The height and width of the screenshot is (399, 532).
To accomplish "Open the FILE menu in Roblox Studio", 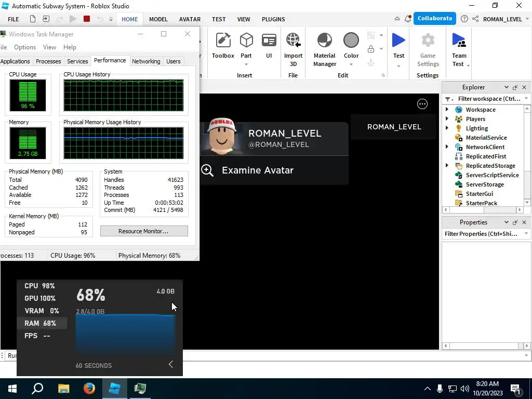I will [x=13, y=19].
